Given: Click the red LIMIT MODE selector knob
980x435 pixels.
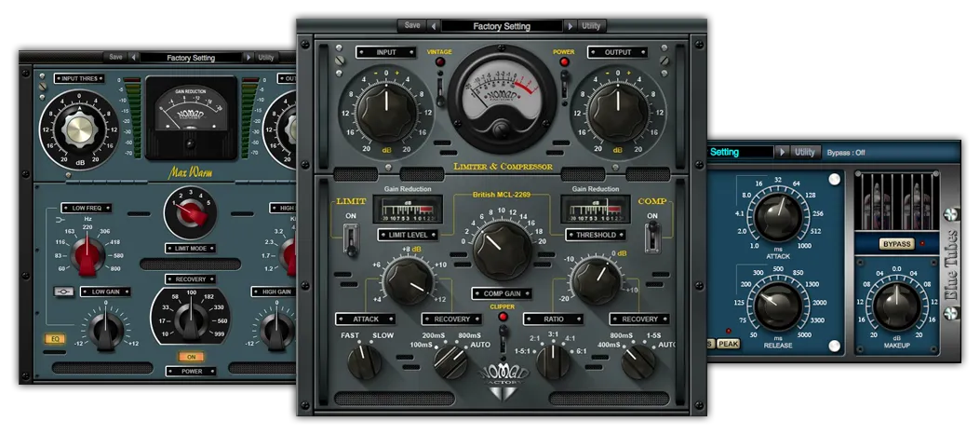Looking at the screenshot, I should click(x=191, y=212).
